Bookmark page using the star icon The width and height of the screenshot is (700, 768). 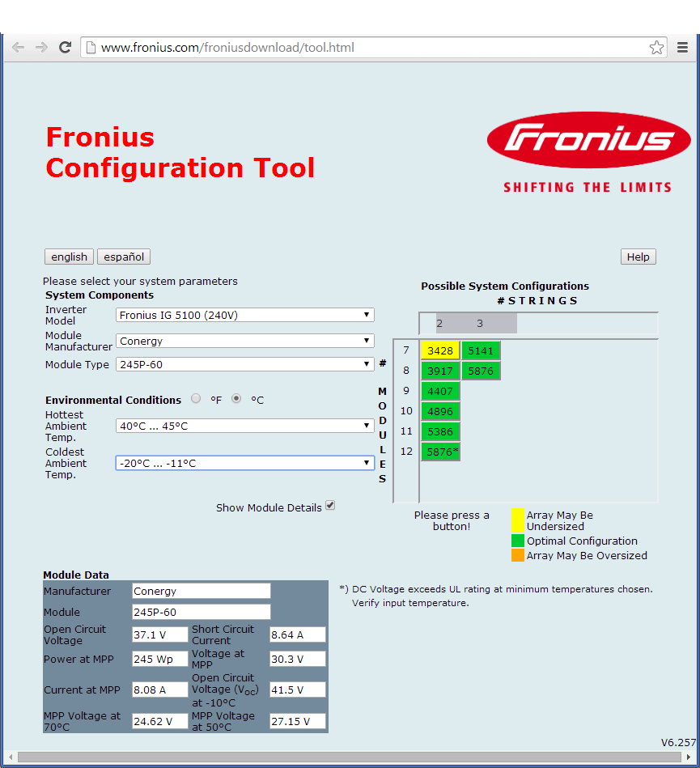click(x=656, y=48)
